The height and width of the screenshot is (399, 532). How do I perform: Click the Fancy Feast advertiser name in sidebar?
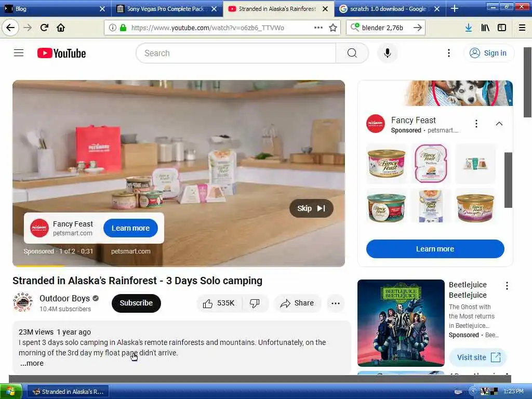[x=413, y=120]
